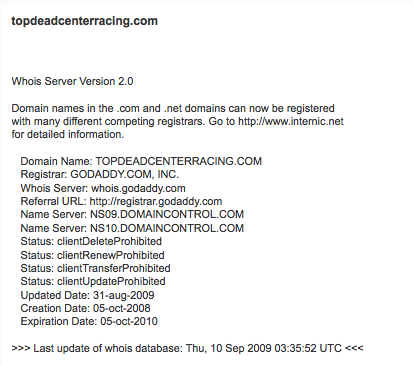414x366 pixels.
Task: Click the 'for detailed information.' text line
Action: (68, 134)
